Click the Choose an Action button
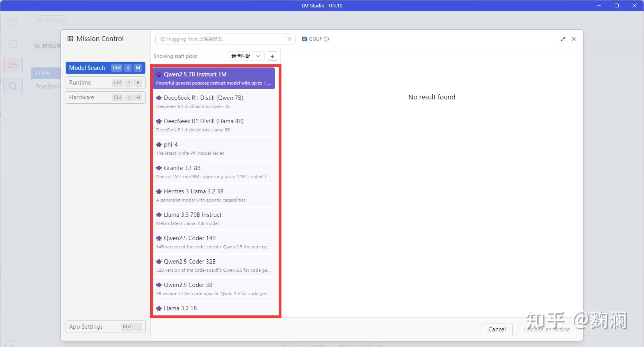 click(547, 329)
